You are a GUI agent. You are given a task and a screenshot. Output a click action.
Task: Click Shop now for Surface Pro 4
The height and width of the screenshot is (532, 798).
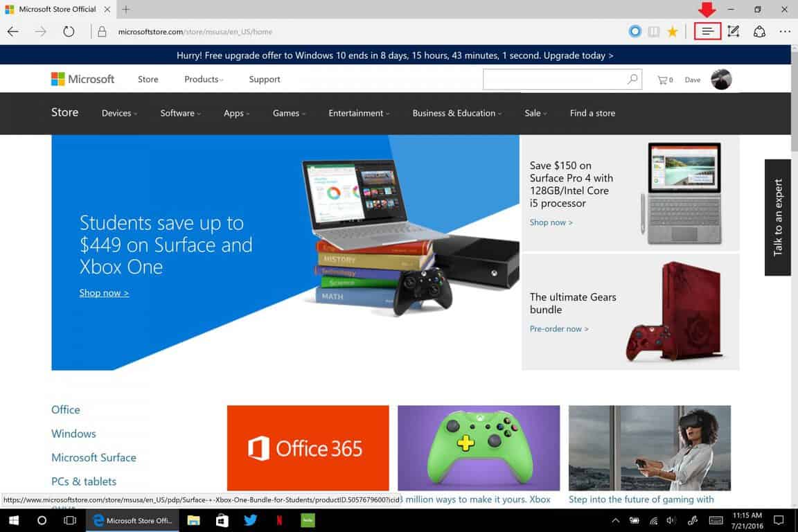[551, 222]
